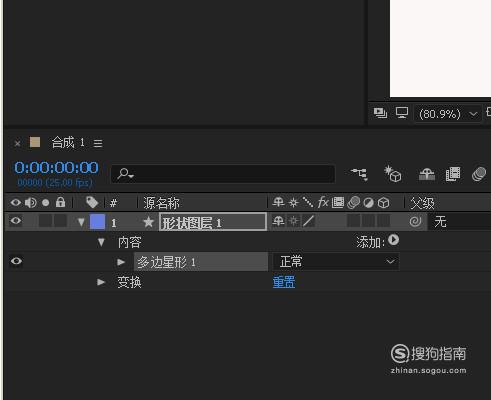Click the parent pick whip spiral icon
The width and height of the screenshot is (491, 400).
(415, 221)
